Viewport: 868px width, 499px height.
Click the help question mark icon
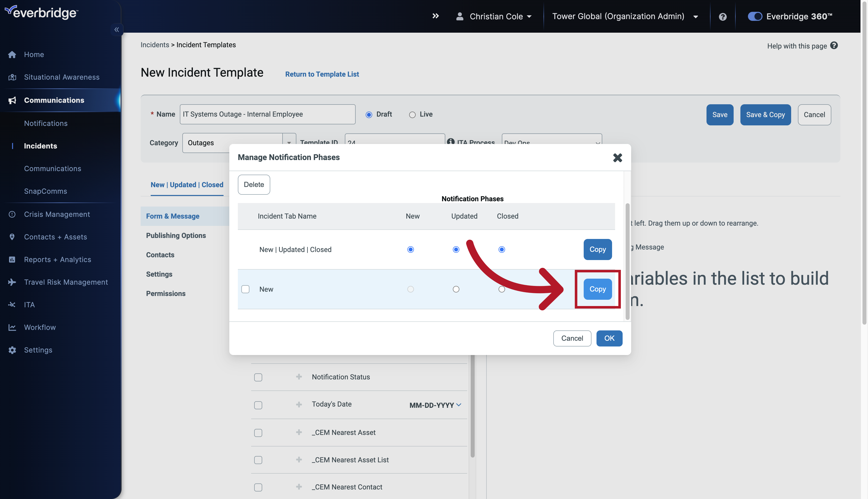click(722, 16)
